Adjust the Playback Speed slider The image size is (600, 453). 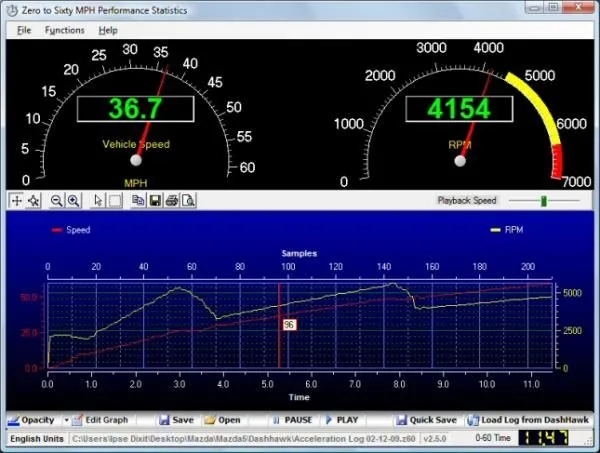click(543, 200)
